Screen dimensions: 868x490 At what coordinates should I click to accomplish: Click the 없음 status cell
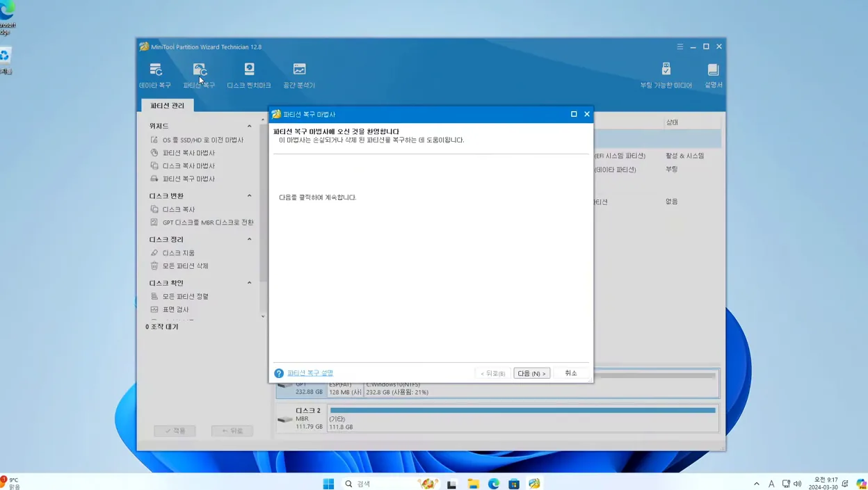(672, 202)
